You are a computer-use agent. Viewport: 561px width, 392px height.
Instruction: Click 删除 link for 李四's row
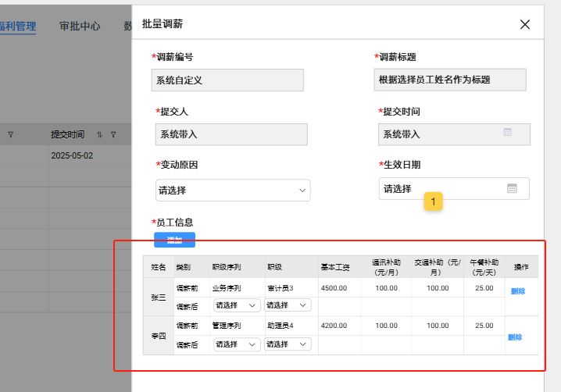click(x=515, y=337)
